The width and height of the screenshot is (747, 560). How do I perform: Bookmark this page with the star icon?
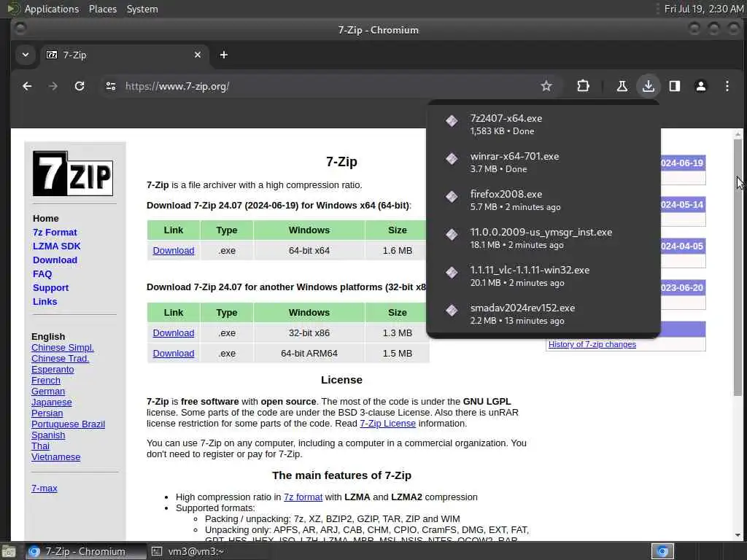546,86
